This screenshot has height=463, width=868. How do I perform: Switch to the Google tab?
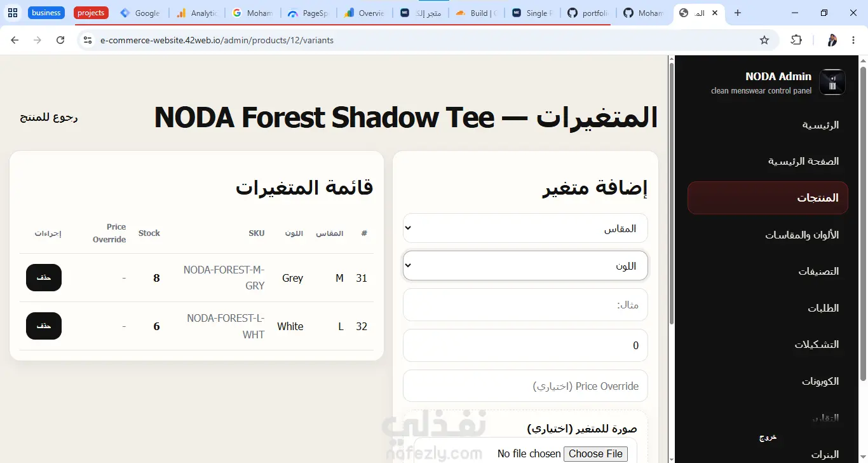coord(140,13)
